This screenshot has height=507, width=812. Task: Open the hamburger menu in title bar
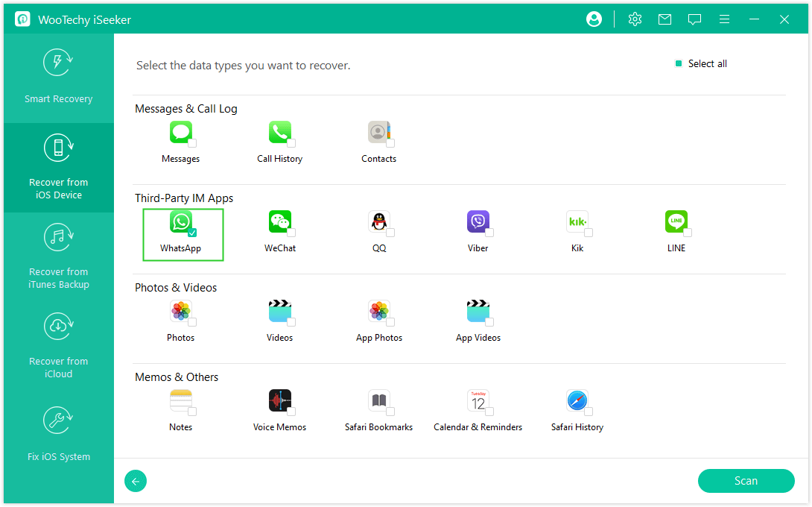pyautogui.click(x=725, y=19)
